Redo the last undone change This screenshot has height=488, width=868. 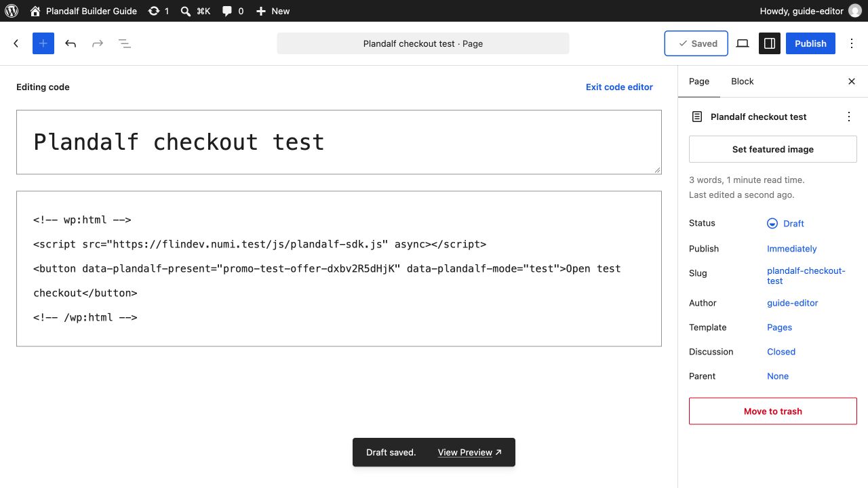[98, 43]
